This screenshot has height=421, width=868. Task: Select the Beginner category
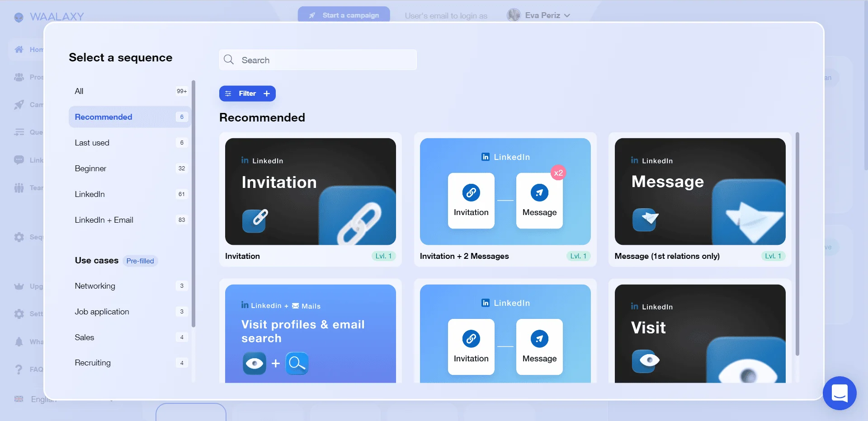tap(130, 168)
